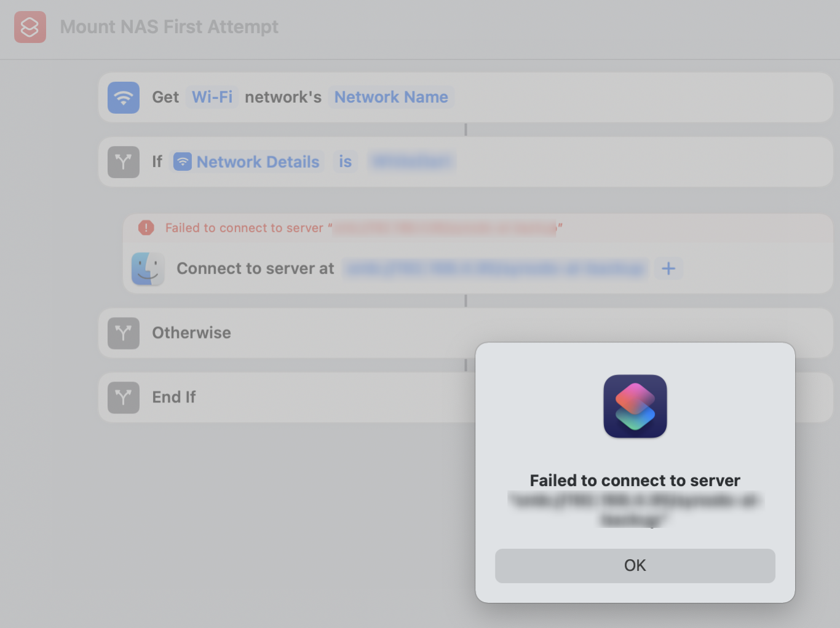This screenshot has height=628, width=840.
Task: Select the End If action label
Action: 174,398
